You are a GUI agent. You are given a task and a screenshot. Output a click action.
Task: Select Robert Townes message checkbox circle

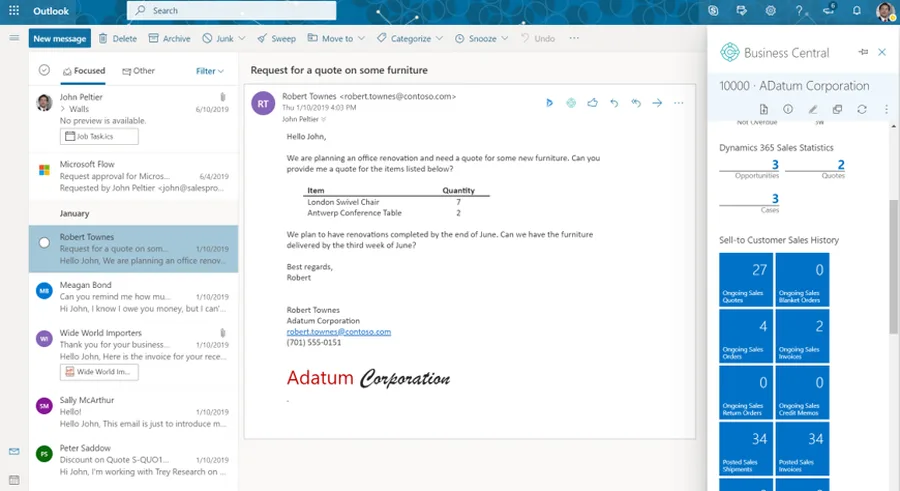pos(44,243)
